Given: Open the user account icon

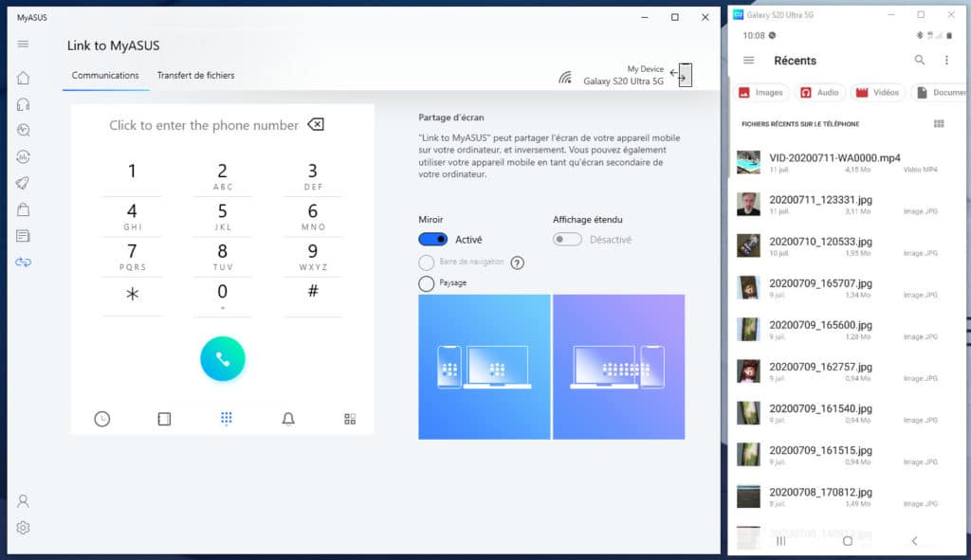Looking at the screenshot, I should (23, 500).
